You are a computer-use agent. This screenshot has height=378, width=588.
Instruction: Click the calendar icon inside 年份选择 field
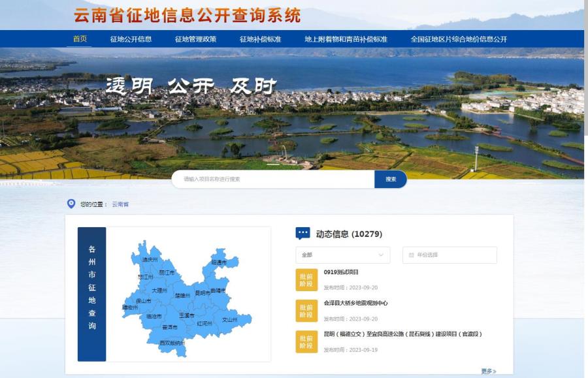(410, 255)
